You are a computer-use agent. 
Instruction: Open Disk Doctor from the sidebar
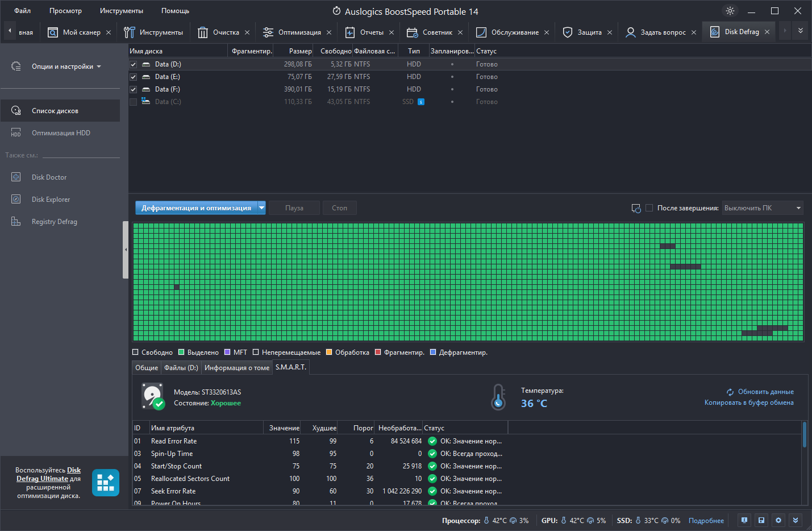[x=49, y=177]
